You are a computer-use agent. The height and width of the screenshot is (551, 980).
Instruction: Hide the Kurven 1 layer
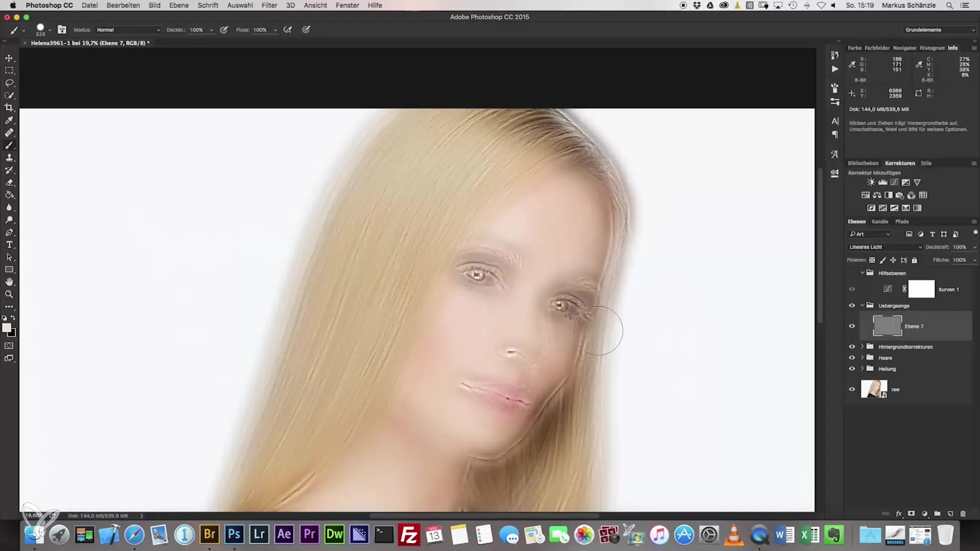(852, 289)
